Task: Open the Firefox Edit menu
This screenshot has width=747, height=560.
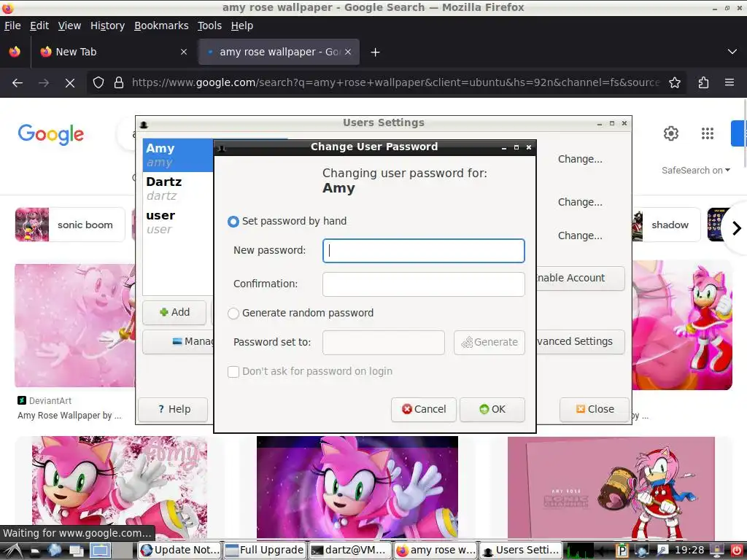Action: (39, 26)
